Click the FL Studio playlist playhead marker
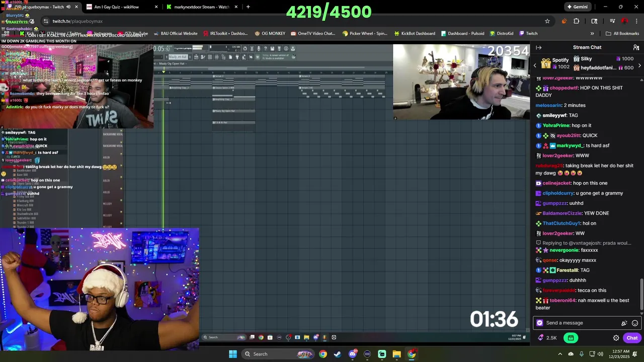The width and height of the screenshot is (644, 362). tap(163, 72)
